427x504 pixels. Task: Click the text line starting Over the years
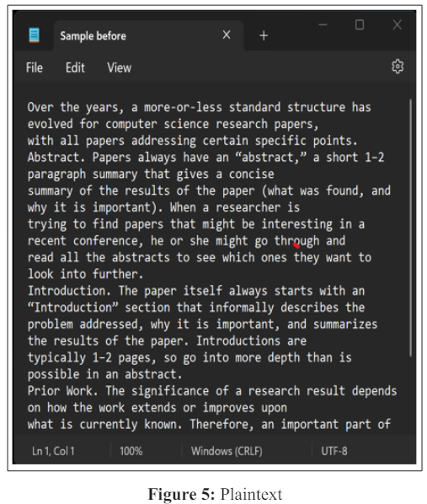point(199,107)
